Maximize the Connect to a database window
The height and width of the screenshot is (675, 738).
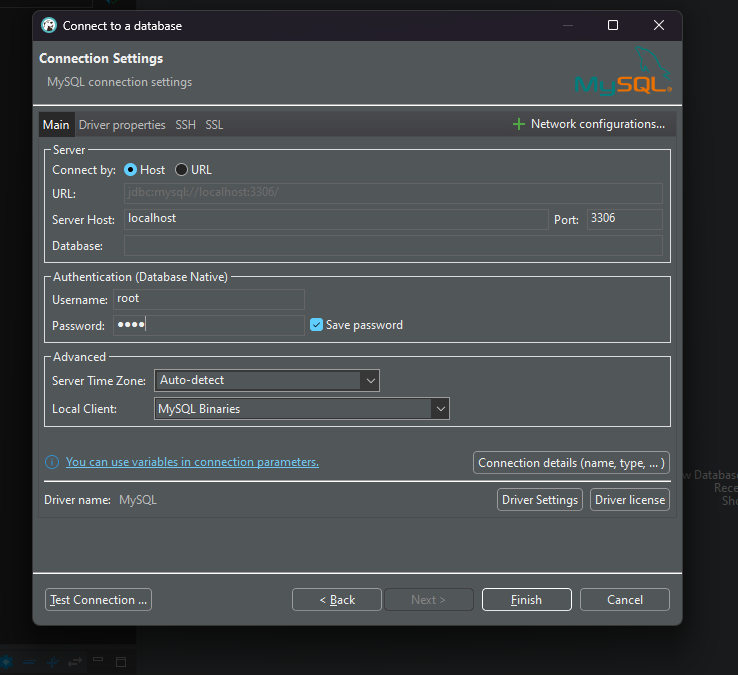613,25
